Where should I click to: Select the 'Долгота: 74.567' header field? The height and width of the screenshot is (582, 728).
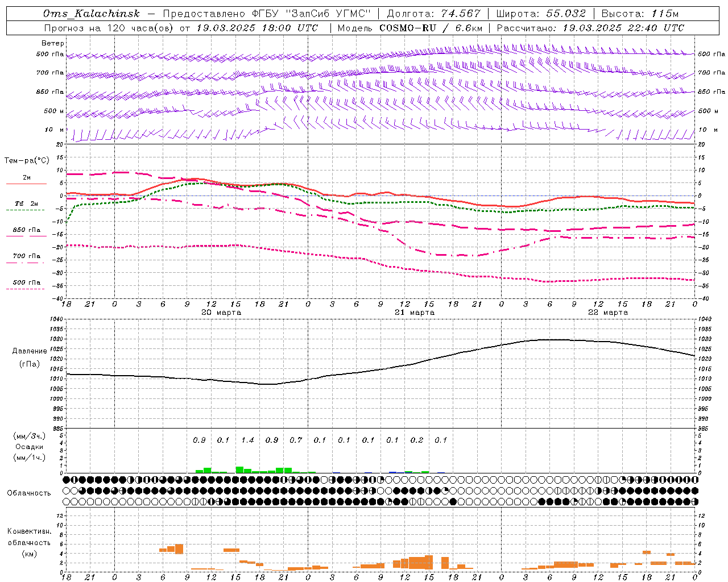433,14
